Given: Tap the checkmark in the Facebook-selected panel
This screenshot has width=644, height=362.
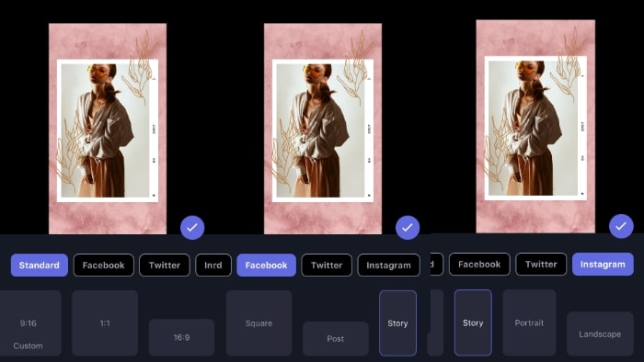Looking at the screenshot, I should tap(408, 228).
